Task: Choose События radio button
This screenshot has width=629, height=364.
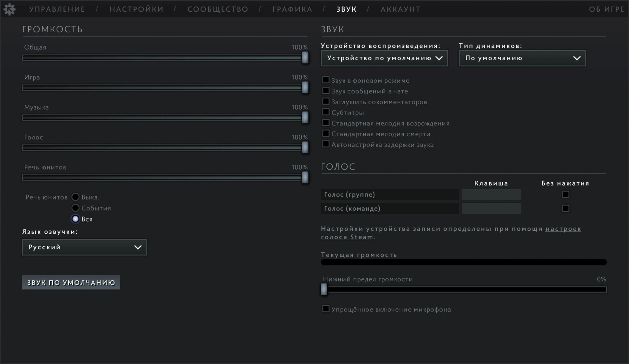Action: tap(76, 208)
